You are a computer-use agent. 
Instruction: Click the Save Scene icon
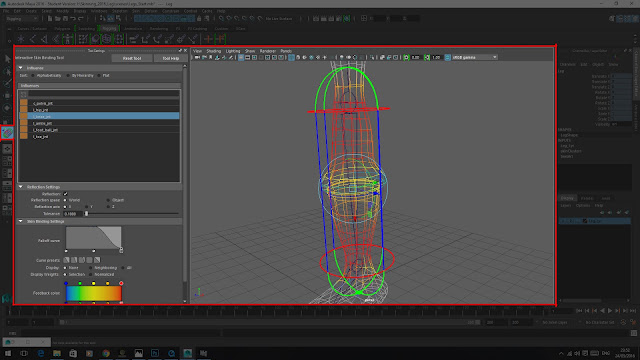coord(65,18)
